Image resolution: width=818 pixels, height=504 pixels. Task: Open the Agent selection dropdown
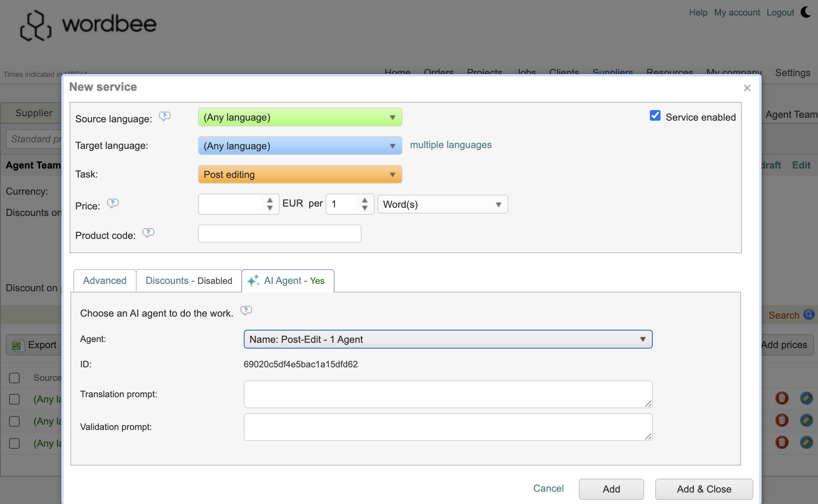click(x=448, y=339)
